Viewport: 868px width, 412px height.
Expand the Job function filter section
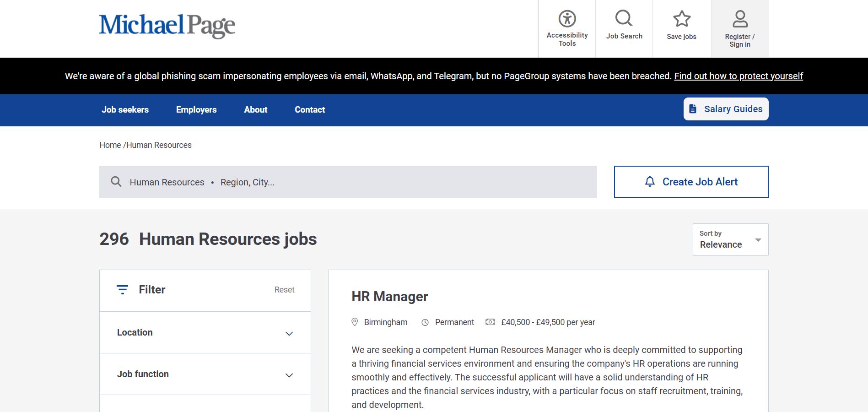tap(205, 374)
